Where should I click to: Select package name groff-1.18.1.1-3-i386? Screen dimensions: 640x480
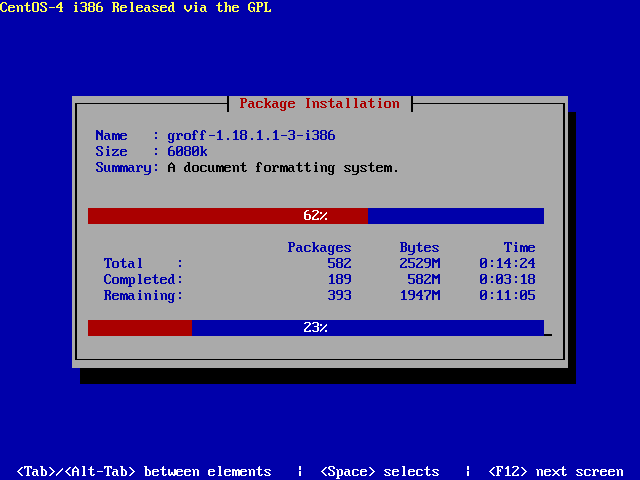click(251, 136)
